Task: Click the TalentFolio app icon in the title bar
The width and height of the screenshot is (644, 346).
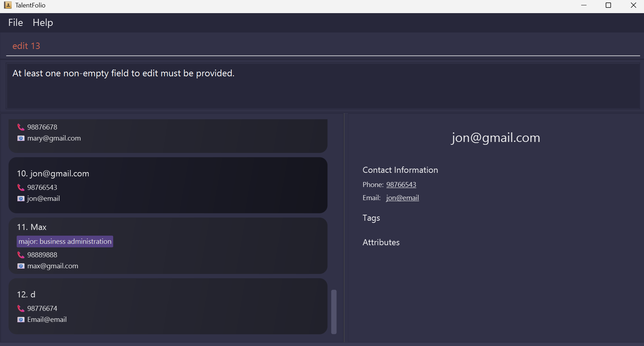Action: tap(8, 5)
